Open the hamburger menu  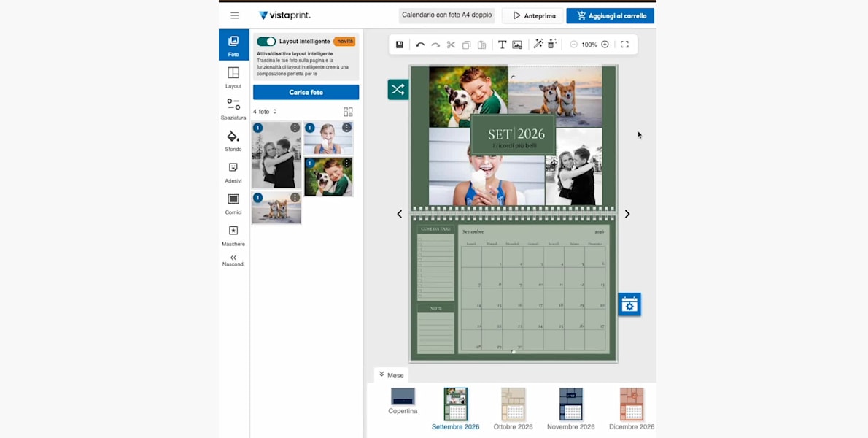(x=234, y=15)
